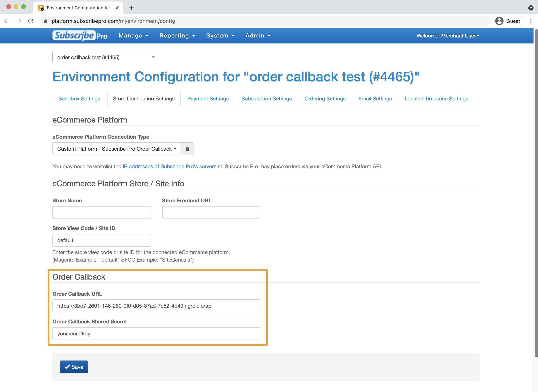538x392 pixels.
Task: Open the Manage menu
Action: click(133, 36)
